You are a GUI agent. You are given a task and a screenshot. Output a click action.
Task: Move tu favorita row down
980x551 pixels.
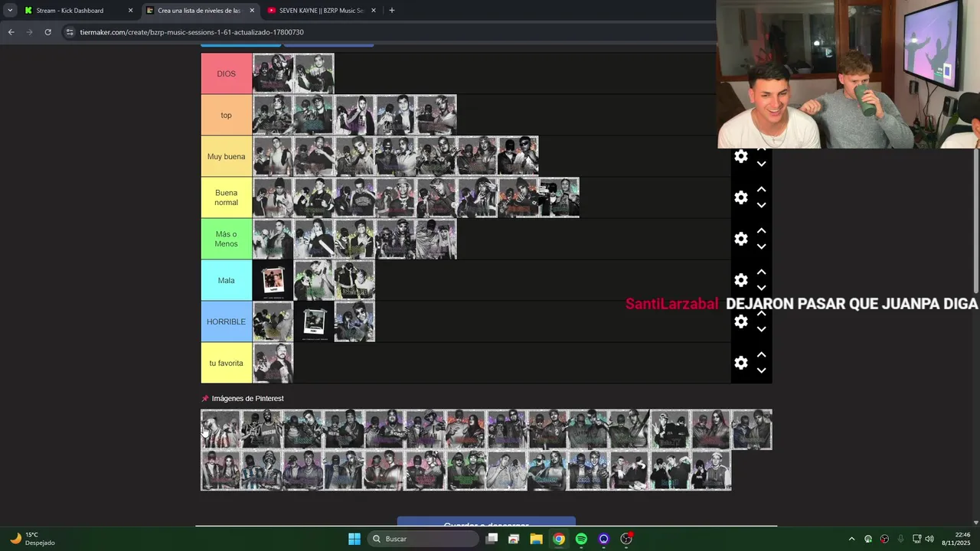click(761, 370)
